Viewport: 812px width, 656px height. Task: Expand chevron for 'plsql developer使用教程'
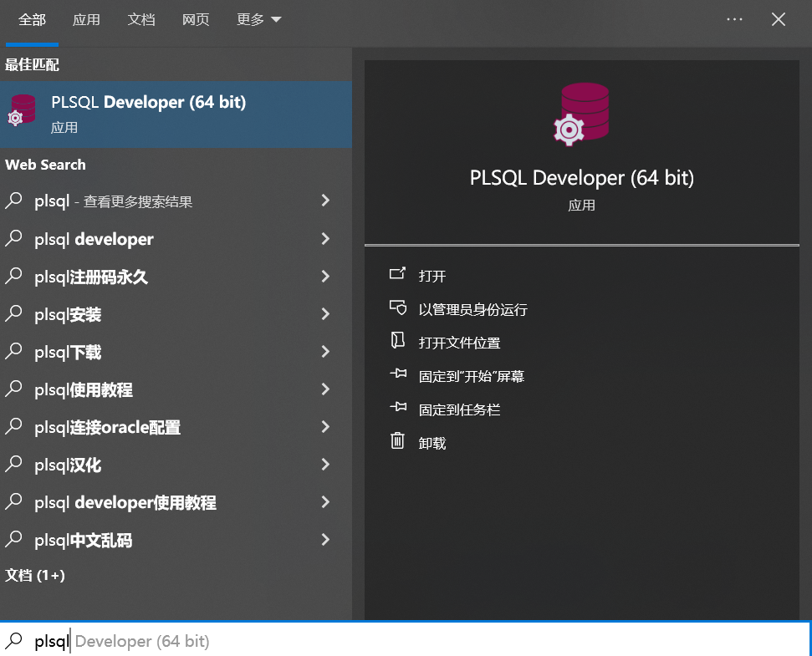(325, 502)
